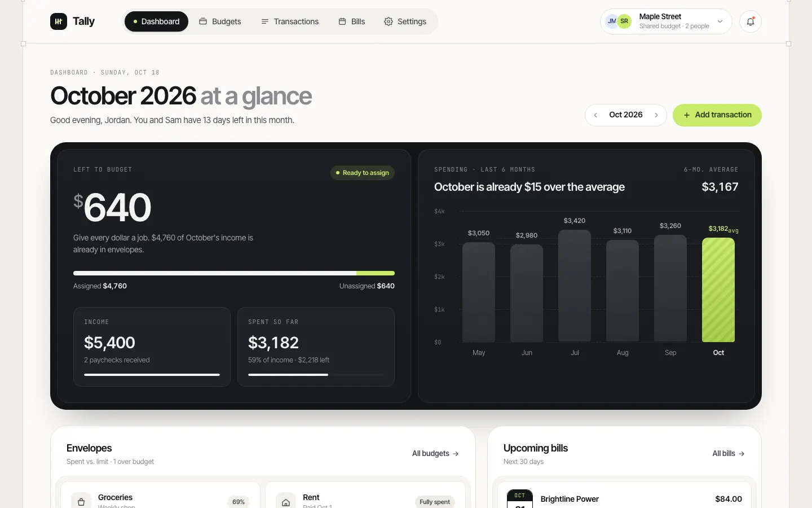The image size is (812, 508).
Task: Select the Jun spending bar
Action: coord(527,293)
